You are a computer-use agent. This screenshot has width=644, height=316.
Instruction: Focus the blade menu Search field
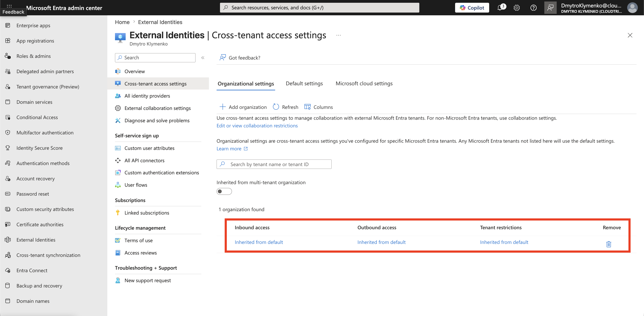[x=155, y=58]
